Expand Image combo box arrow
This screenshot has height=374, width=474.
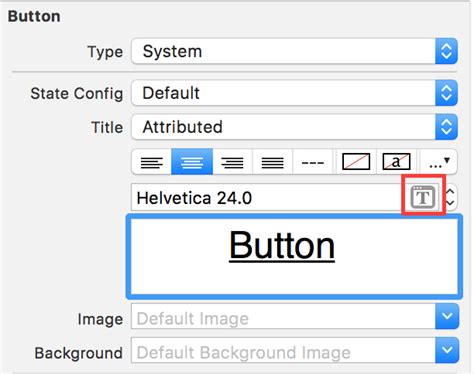(447, 316)
